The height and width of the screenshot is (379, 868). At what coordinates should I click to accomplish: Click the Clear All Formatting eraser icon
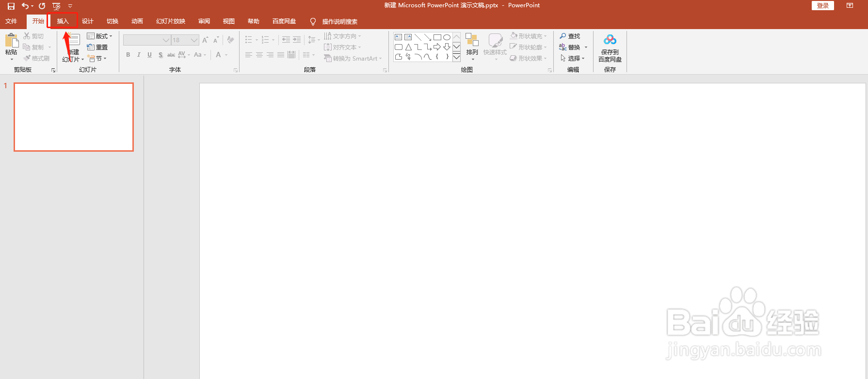231,40
